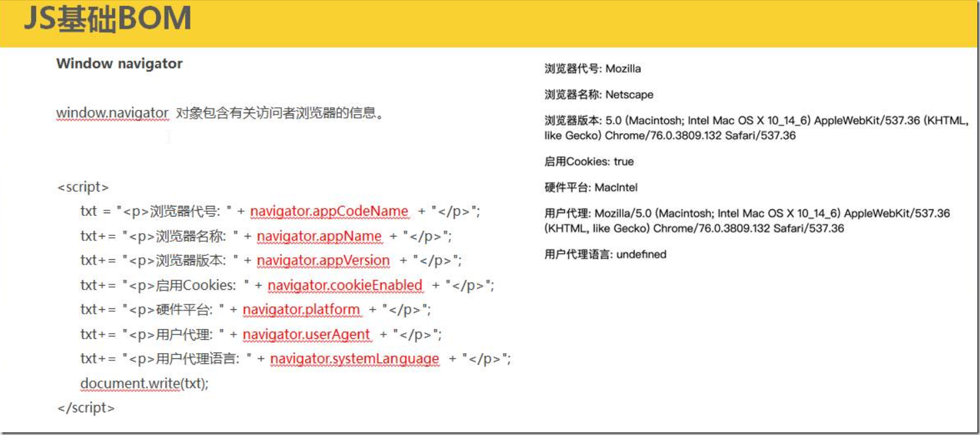Select the 'Window navigator' heading
Image resolution: width=980 pixels, height=435 pixels.
tap(119, 64)
